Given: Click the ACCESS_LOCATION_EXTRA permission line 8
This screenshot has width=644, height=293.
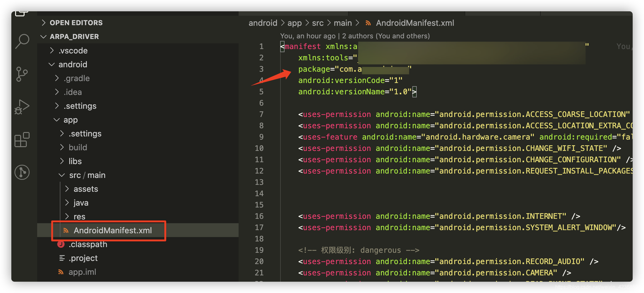Looking at the screenshot, I should 465,126.
